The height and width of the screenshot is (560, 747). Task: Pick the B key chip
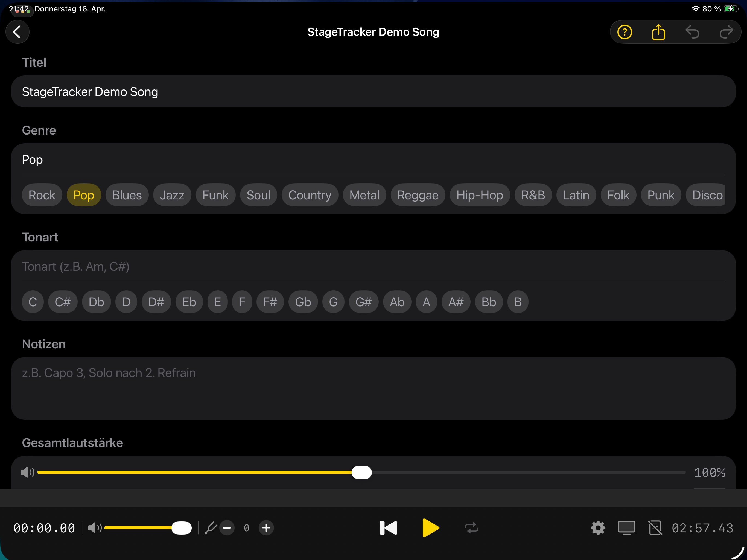tap(518, 302)
